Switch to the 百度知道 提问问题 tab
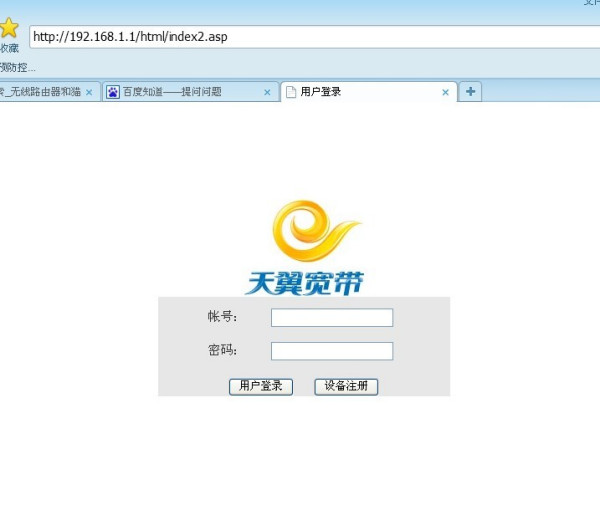Viewport: 600px width, 505px height. pyautogui.click(x=191, y=92)
